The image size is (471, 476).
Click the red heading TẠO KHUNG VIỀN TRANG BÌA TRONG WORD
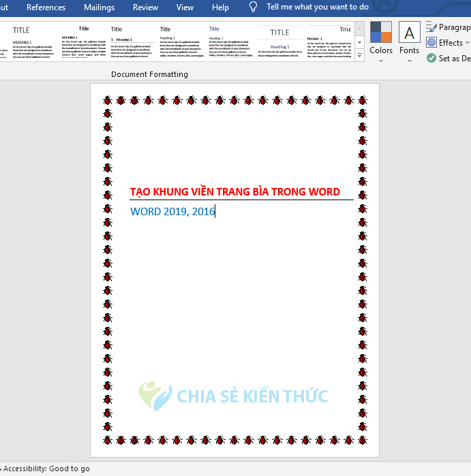click(x=235, y=192)
